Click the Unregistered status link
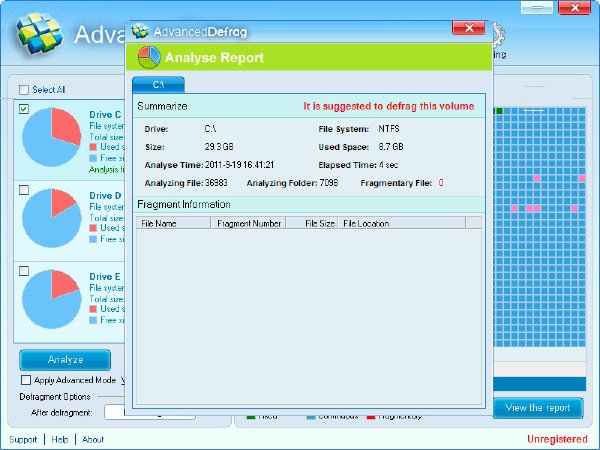 click(x=557, y=439)
